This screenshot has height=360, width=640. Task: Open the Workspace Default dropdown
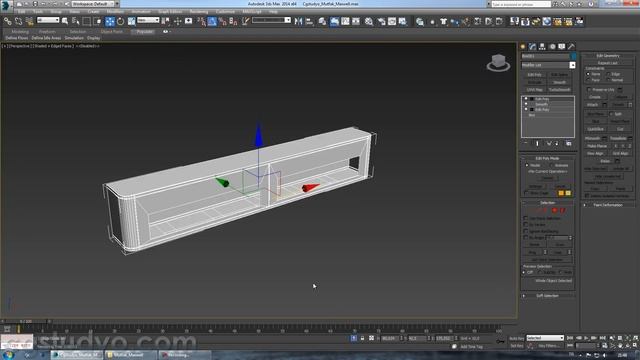(95, 4)
